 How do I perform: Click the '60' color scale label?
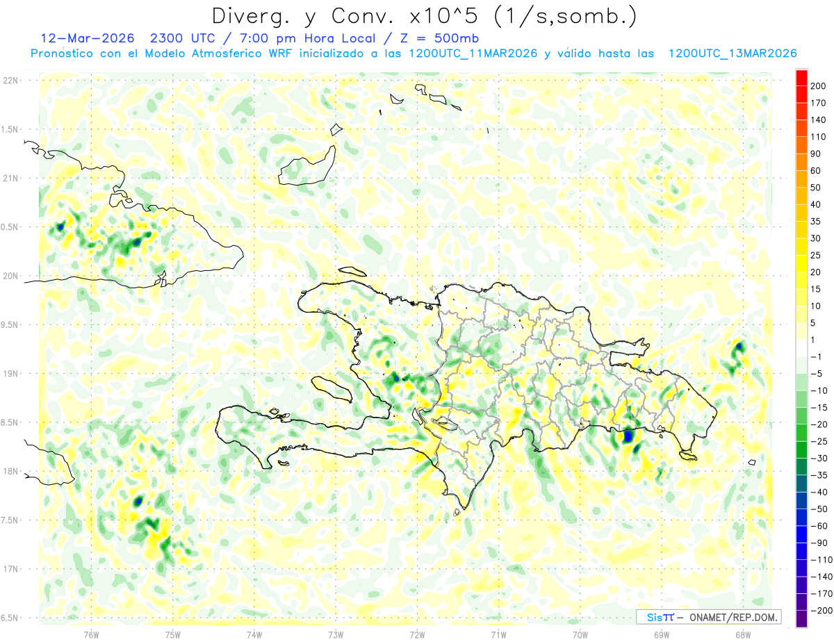pos(817,171)
